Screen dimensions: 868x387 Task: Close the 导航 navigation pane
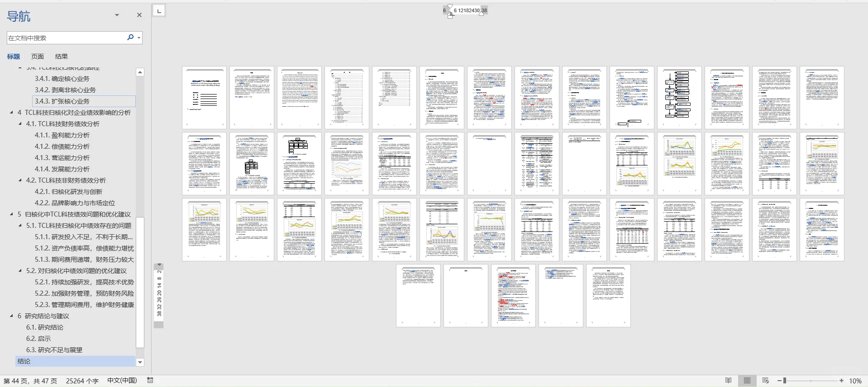pos(139,15)
